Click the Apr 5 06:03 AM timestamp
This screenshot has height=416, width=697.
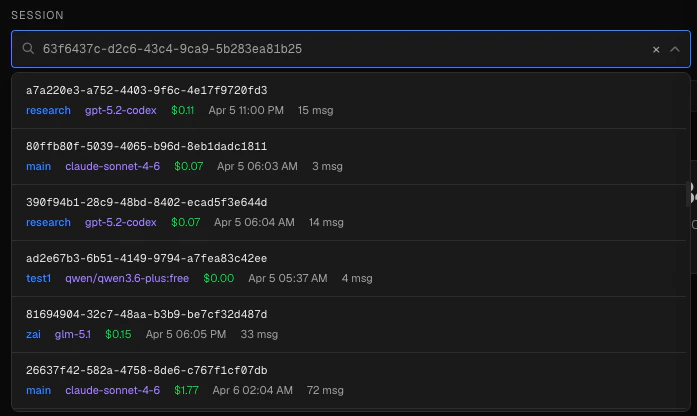coord(257,166)
